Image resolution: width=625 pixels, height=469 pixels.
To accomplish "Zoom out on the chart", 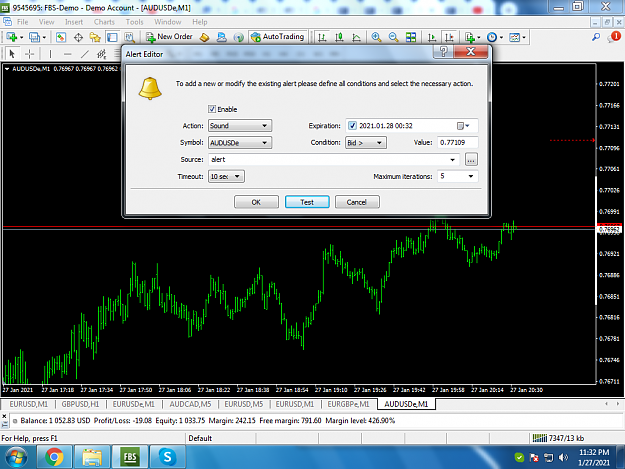I will click(393, 37).
